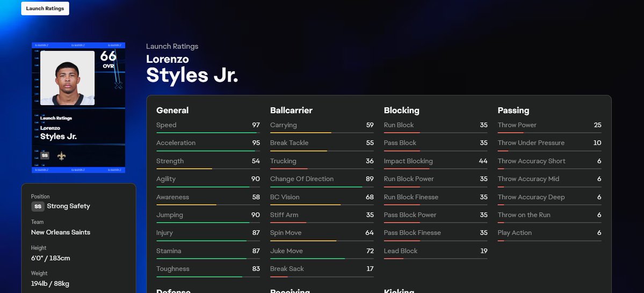Image resolution: width=644 pixels, height=293 pixels.
Task: Select the Stamina stat label
Action: pos(169,251)
